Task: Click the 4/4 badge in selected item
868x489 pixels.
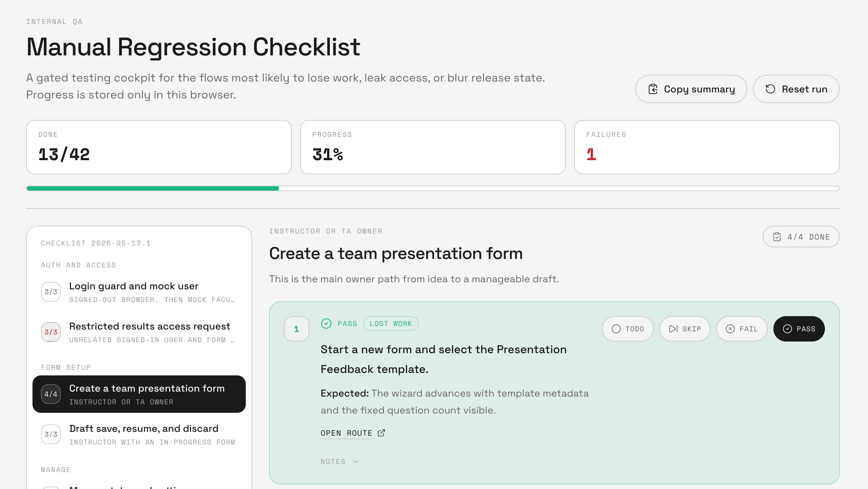Action: 51,394
